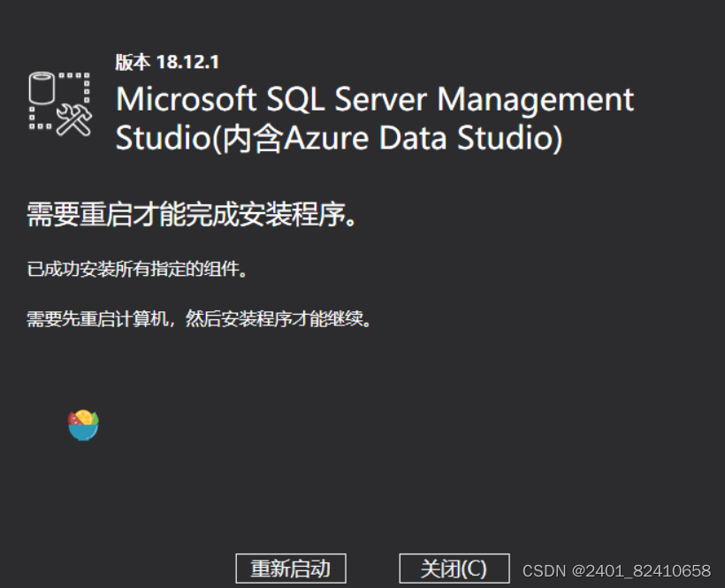The height and width of the screenshot is (588, 725).
Task: Click the 版本 label
Action: (x=133, y=62)
